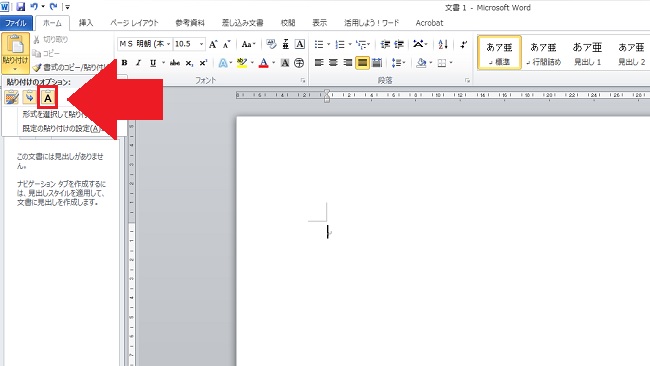Open Paragraph dialog launcher
This screenshot has height=366, width=650.
[467, 80]
